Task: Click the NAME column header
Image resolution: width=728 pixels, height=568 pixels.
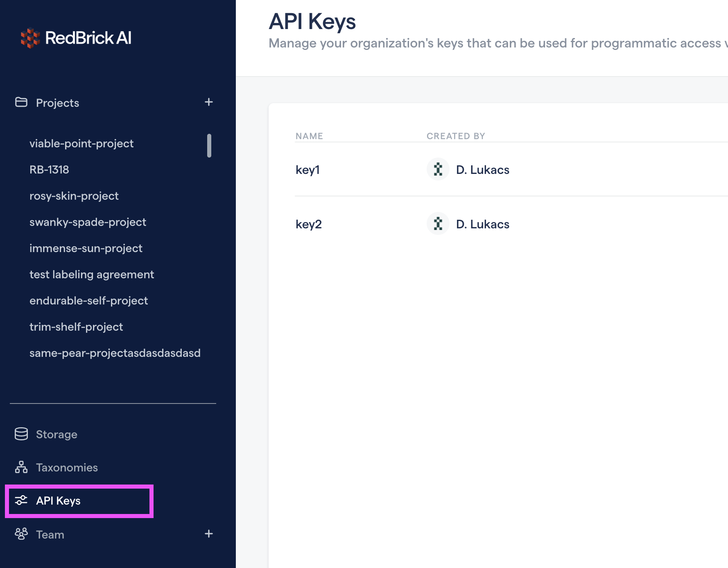Action: click(x=309, y=136)
